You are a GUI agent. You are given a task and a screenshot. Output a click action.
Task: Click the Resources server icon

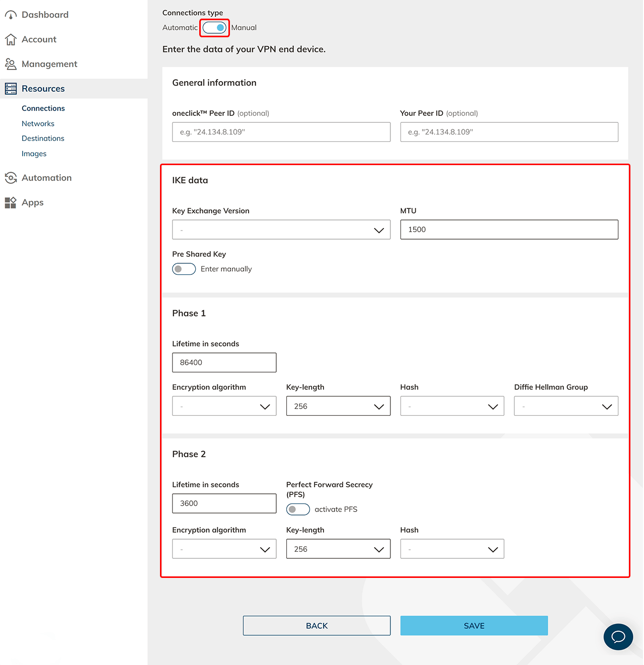(x=11, y=89)
